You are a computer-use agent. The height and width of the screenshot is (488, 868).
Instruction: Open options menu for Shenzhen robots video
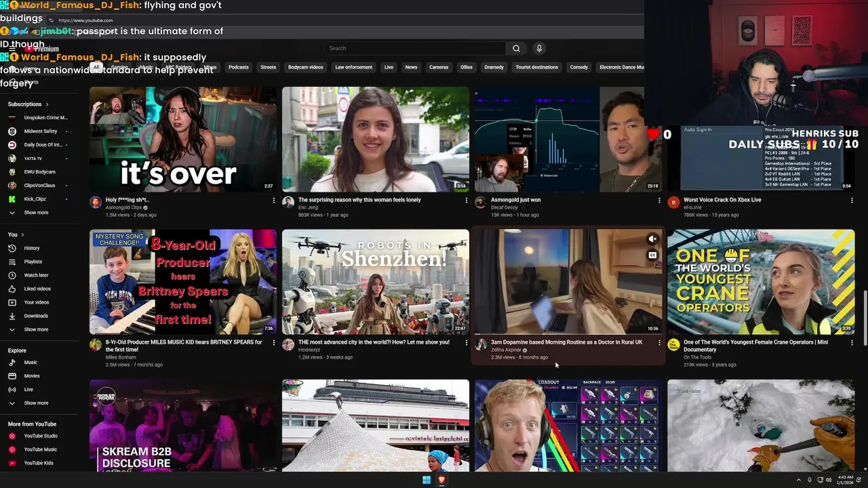pyautogui.click(x=466, y=343)
